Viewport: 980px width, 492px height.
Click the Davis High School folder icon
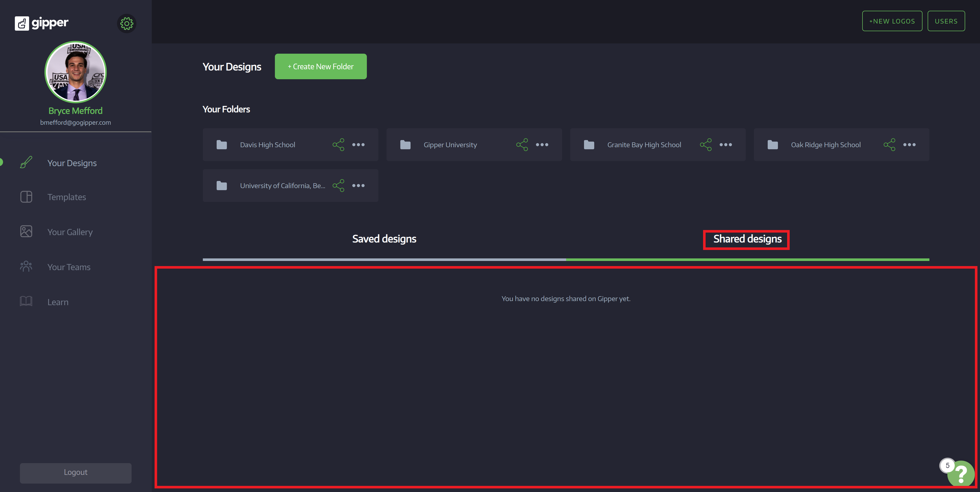221,145
